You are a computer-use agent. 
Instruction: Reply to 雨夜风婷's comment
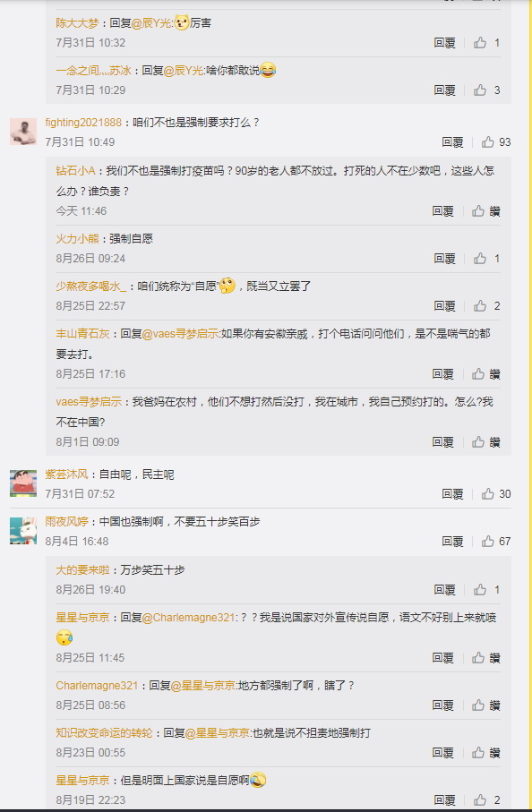pos(452,541)
